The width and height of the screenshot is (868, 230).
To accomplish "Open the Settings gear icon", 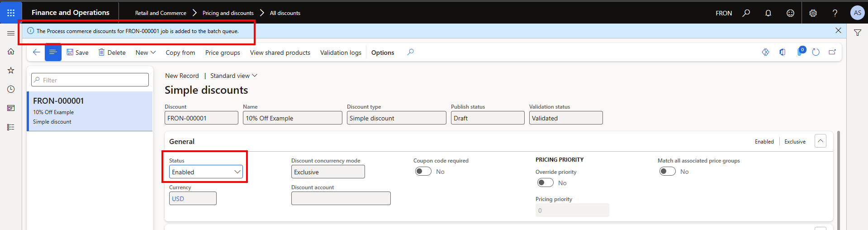I will click(813, 13).
